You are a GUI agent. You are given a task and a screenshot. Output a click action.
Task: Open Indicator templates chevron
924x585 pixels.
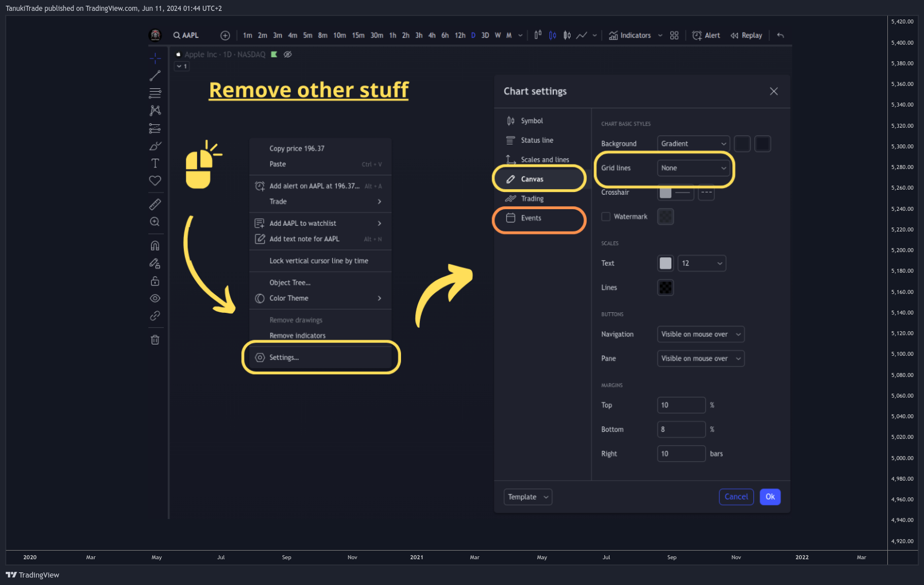(x=660, y=36)
